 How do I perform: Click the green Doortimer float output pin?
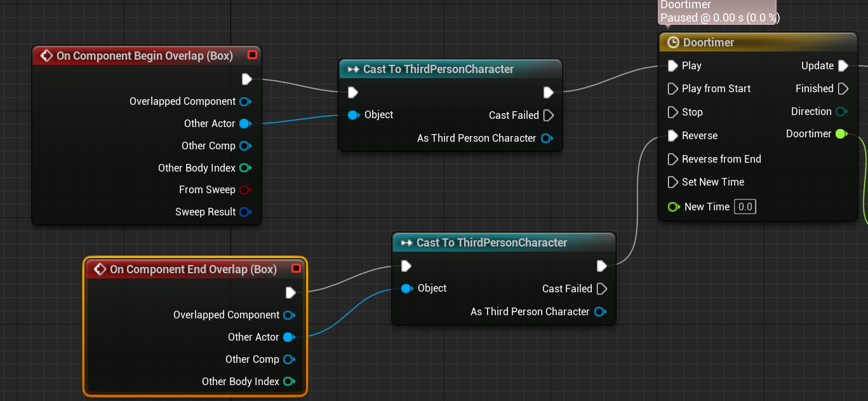(x=842, y=133)
